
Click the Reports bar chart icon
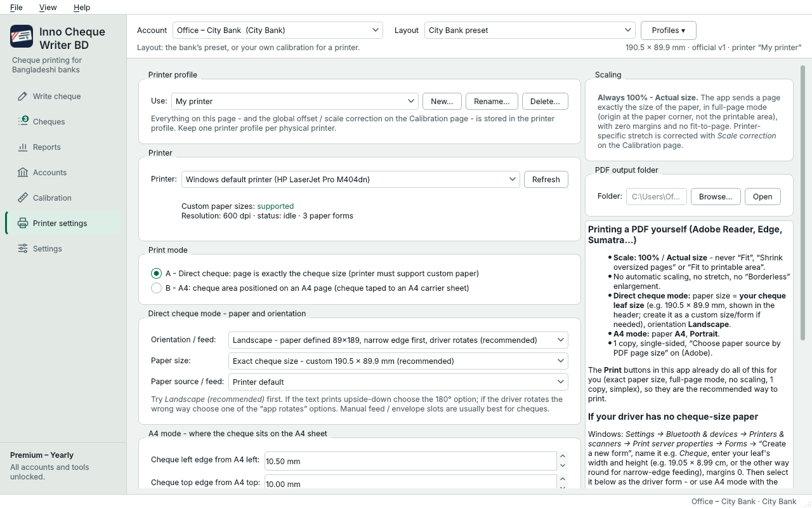click(x=23, y=147)
